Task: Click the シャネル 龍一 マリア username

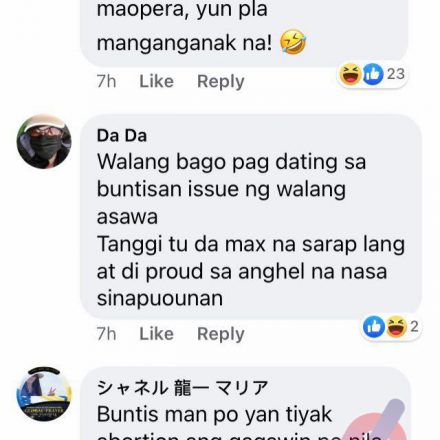Action: [x=183, y=388]
